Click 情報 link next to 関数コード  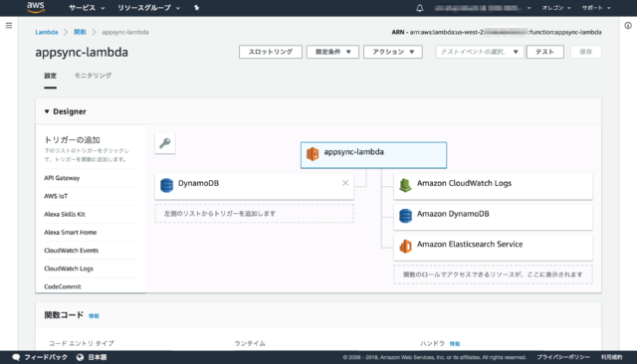point(94,315)
